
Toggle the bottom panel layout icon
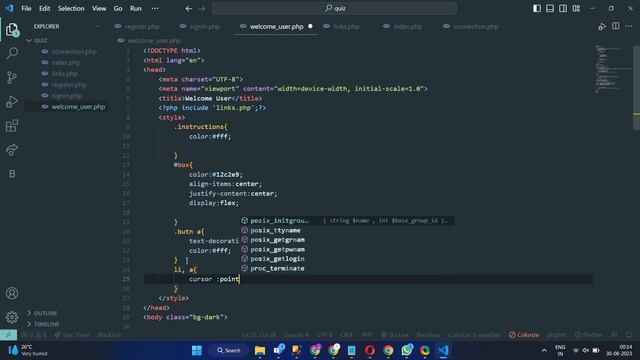[550, 8]
